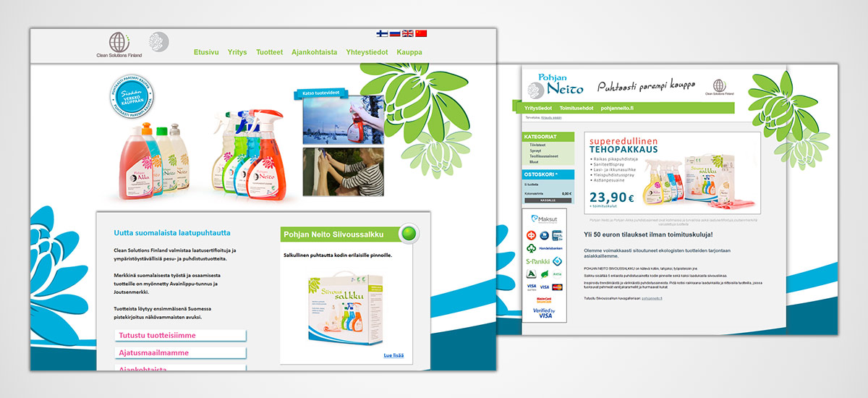
Task: Click the Uutta suomalaista laatupuhtautta heading
Action: coord(172,232)
